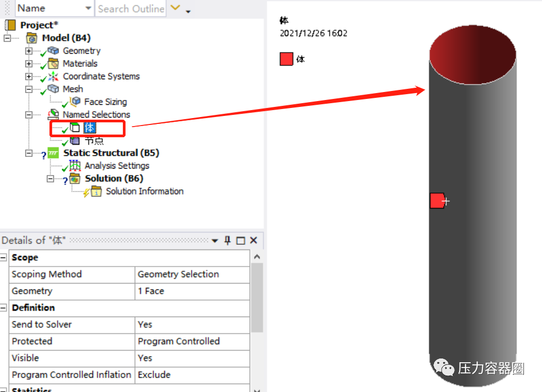
Task: Click the Details scrollbar up arrow
Action: tap(257, 256)
